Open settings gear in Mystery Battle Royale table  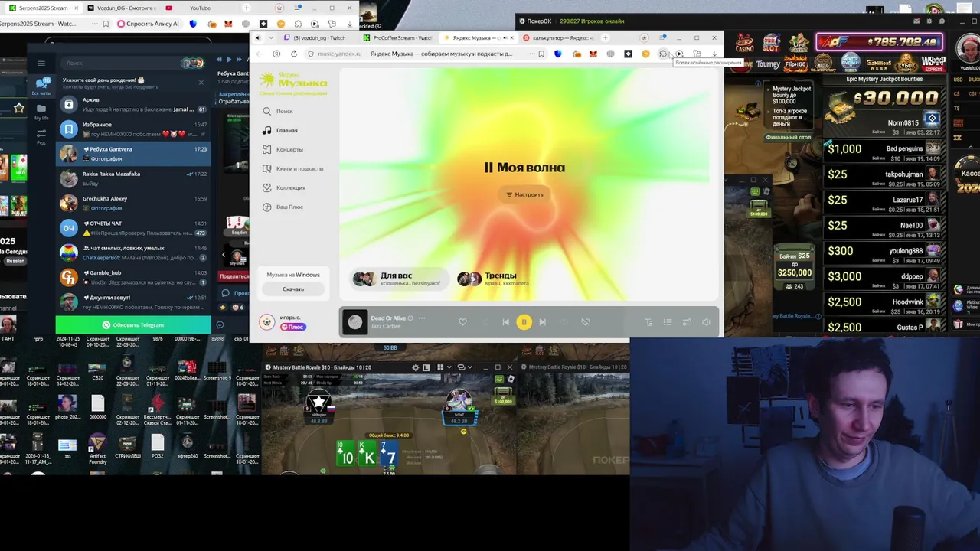click(416, 367)
